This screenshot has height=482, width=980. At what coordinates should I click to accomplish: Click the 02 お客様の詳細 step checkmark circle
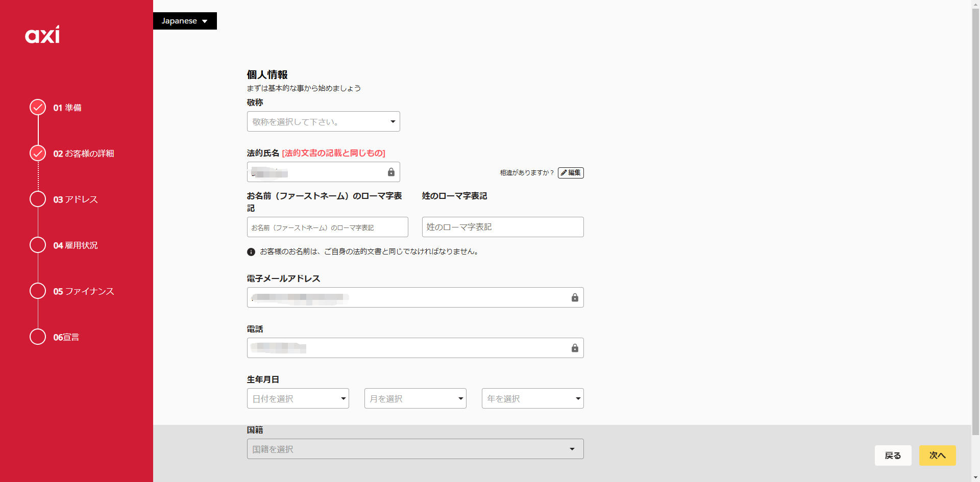pos(38,153)
